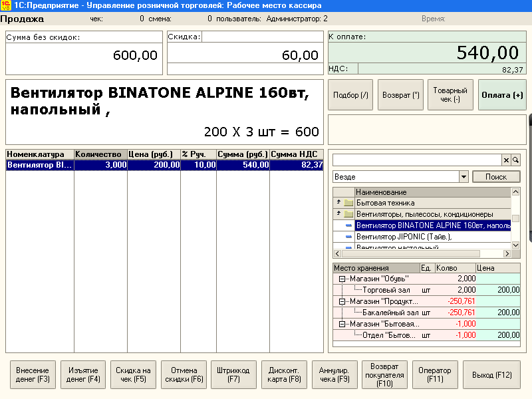Click the Подбор (/) button
Viewport: 532px width, 399px height.
pyautogui.click(x=350, y=95)
